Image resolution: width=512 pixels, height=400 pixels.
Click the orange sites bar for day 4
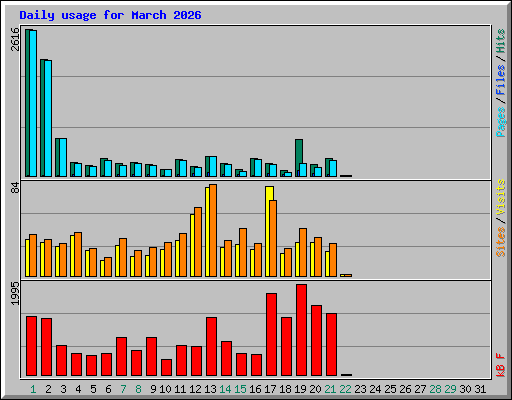coord(78,254)
